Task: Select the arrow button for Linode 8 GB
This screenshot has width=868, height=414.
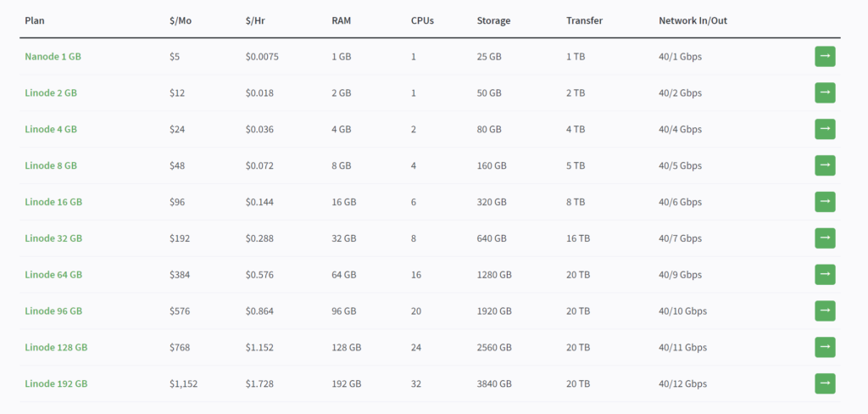Action: pos(825,165)
